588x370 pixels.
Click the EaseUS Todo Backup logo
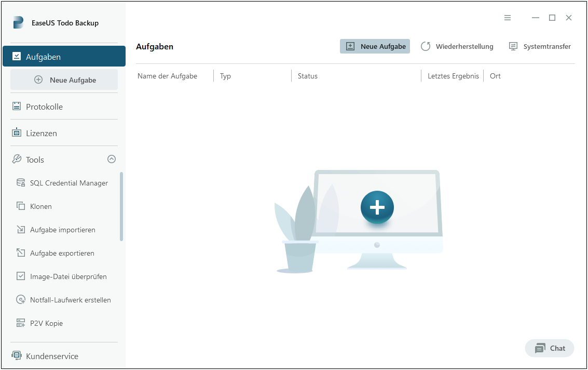pos(18,22)
